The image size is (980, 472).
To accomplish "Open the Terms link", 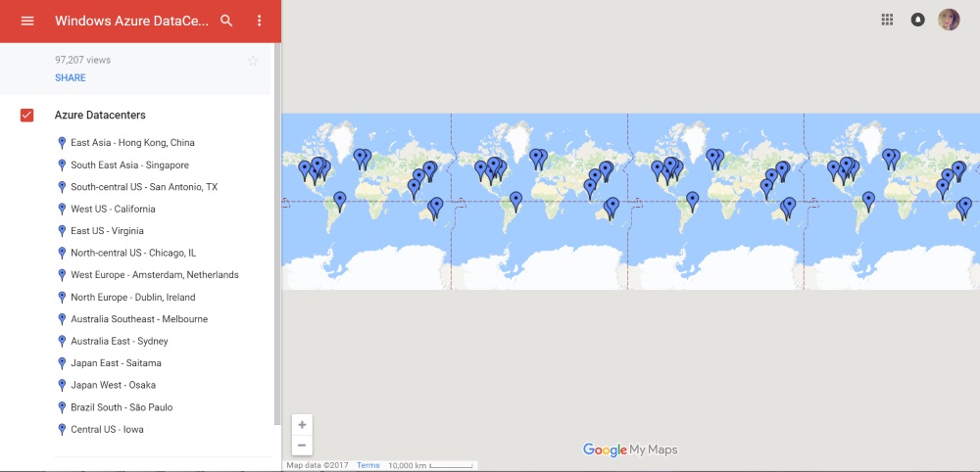I will point(367,465).
